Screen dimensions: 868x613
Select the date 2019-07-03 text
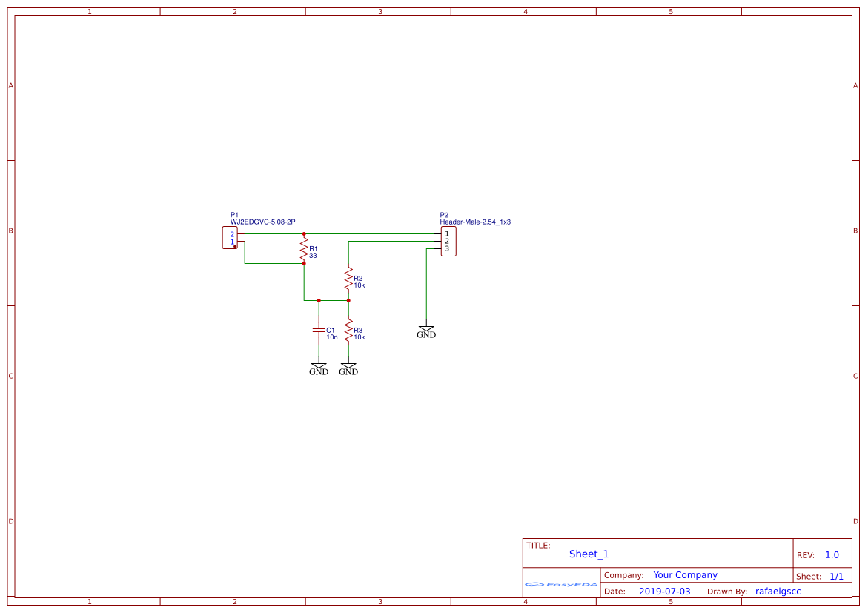tap(664, 591)
